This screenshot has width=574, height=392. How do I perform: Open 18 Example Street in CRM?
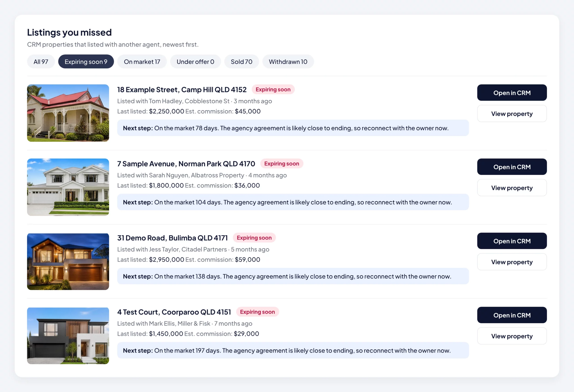point(512,93)
